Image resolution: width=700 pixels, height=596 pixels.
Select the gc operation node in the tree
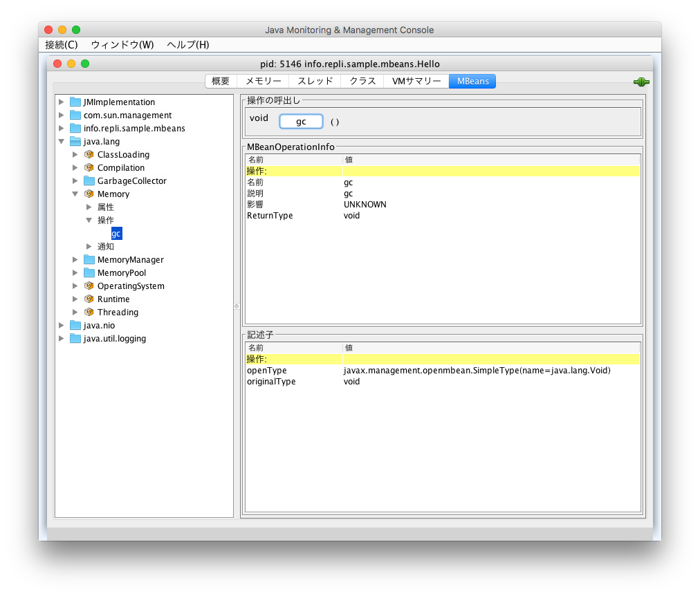tap(116, 234)
